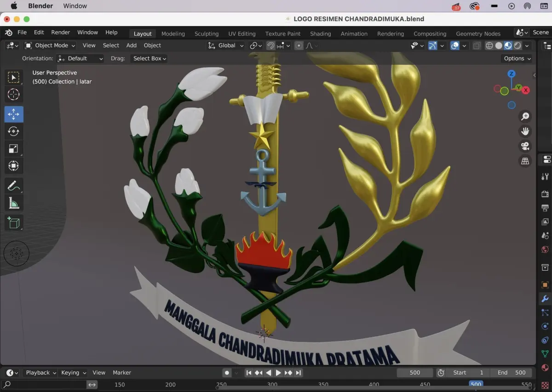Select the Select Box tool in toolbar
The height and width of the screenshot is (392, 552).
pyautogui.click(x=14, y=78)
